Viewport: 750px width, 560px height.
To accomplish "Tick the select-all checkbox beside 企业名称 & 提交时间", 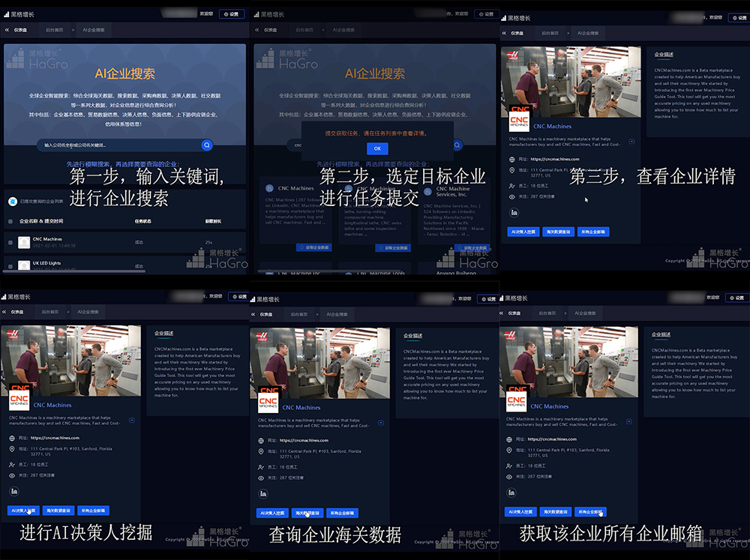I will [10, 221].
